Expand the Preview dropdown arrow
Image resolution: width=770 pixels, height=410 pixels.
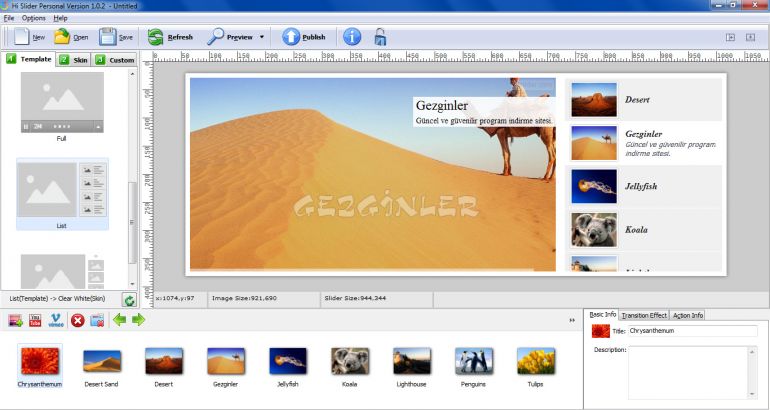(x=262, y=37)
